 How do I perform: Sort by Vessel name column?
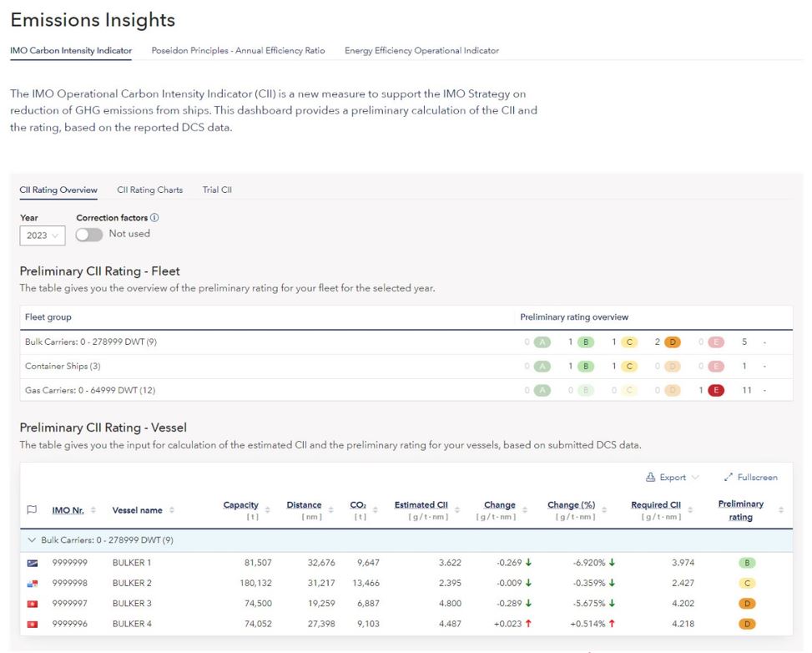[x=137, y=510]
